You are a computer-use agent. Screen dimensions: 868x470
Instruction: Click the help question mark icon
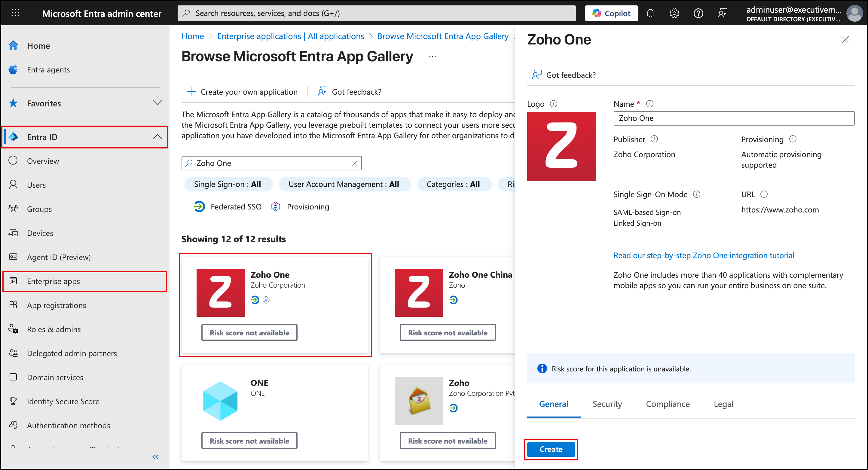pos(698,13)
